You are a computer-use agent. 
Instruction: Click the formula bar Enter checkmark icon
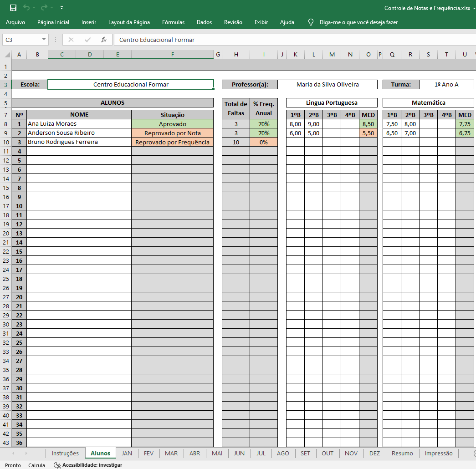pyautogui.click(x=87, y=40)
